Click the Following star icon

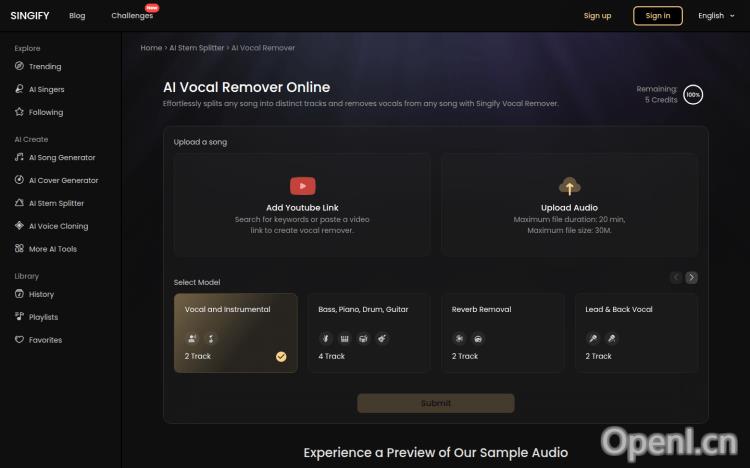tap(19, 112)
